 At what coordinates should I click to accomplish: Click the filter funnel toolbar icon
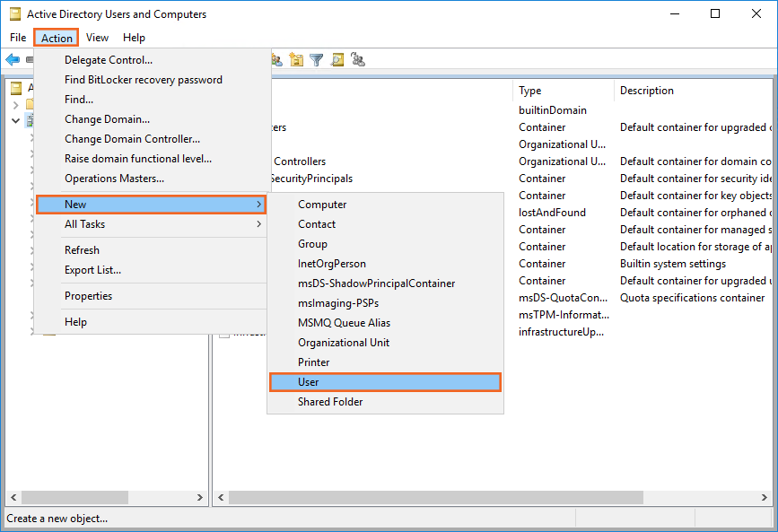tap(317, 60)
